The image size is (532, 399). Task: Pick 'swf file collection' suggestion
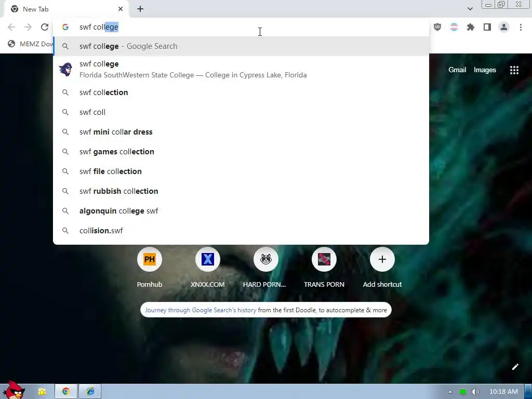point(241,171)
